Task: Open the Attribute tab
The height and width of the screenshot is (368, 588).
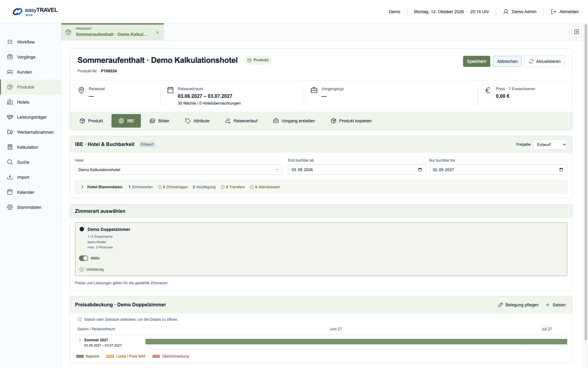Action: coord(197,121)
